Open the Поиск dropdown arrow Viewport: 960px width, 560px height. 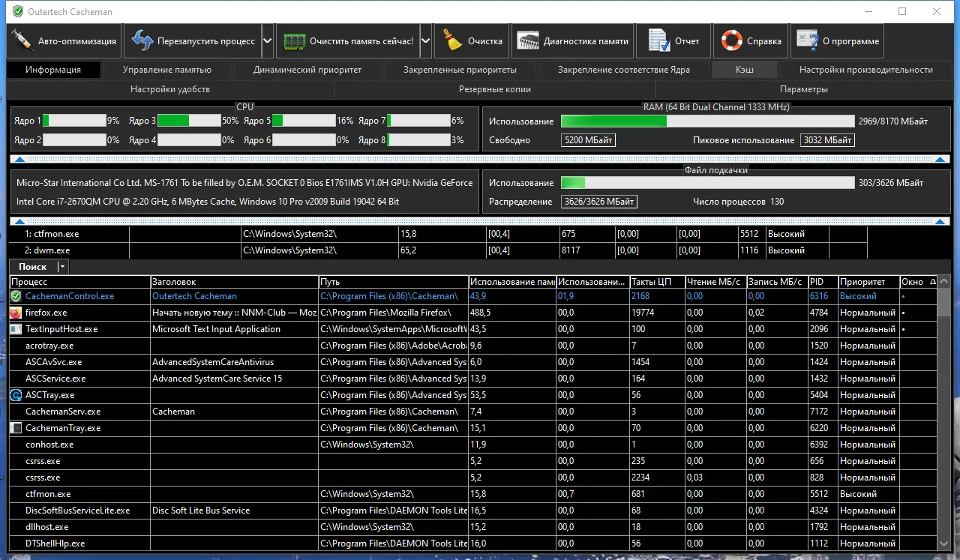click(x=62, y=267)
